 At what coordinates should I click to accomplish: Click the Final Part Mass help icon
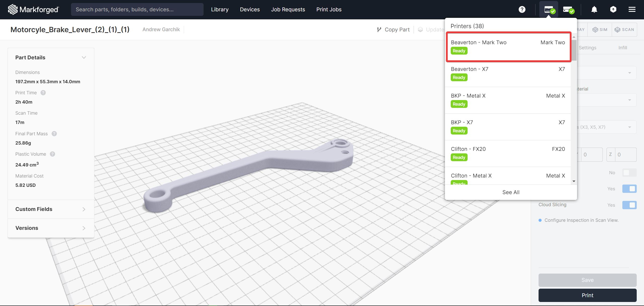click(x=54, y=134)
